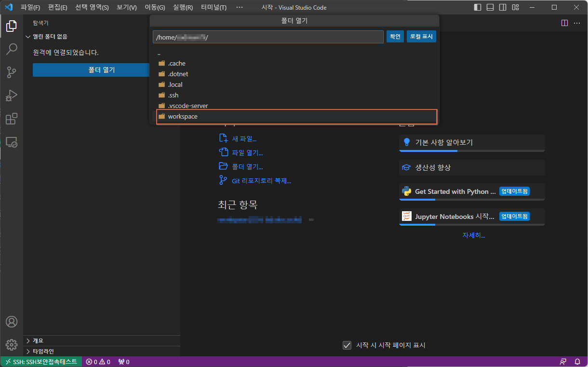The width and height of the screenshot is (588, 367).
Task: Click the Git 리포지토리 복제... link
Action: pos(262,181)
